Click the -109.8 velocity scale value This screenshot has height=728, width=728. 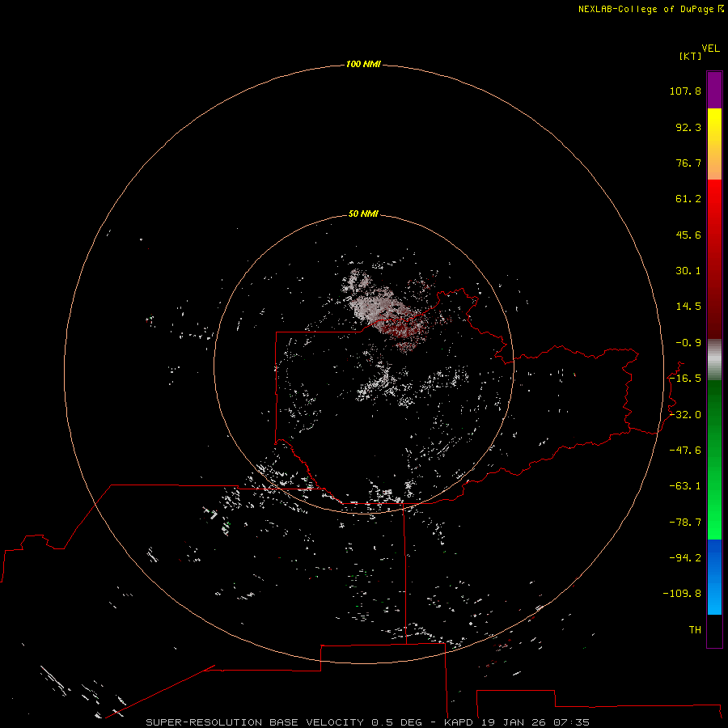click(x=682, y=594)
